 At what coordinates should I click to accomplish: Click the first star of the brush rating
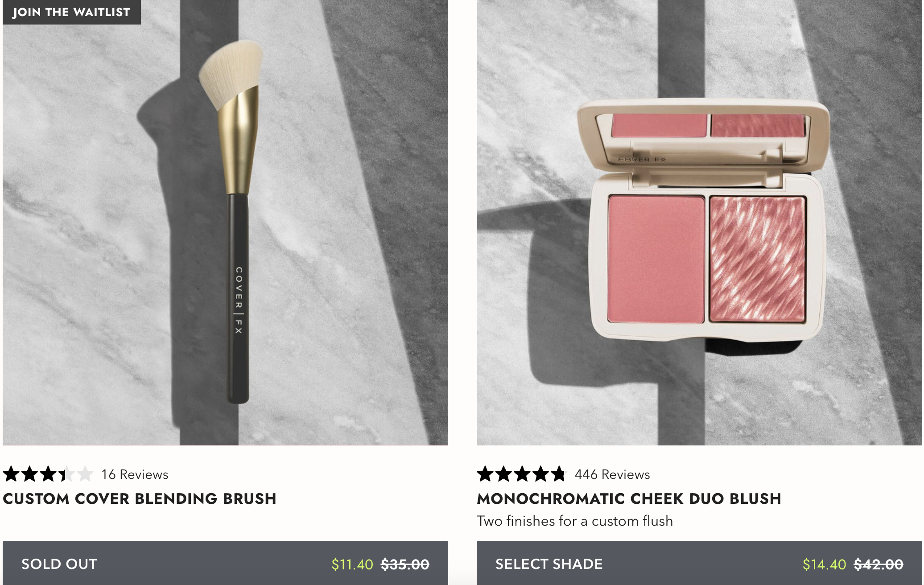click(11, 474)
